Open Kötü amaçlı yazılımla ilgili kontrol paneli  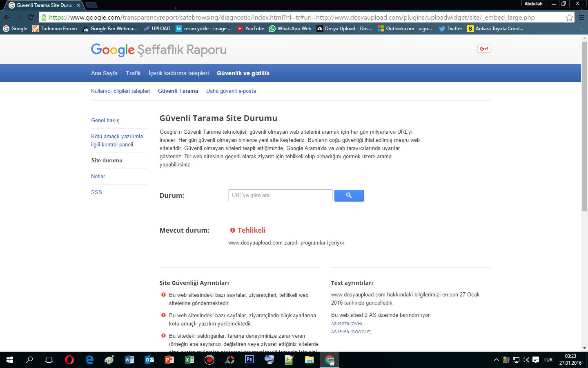(117, 140)
